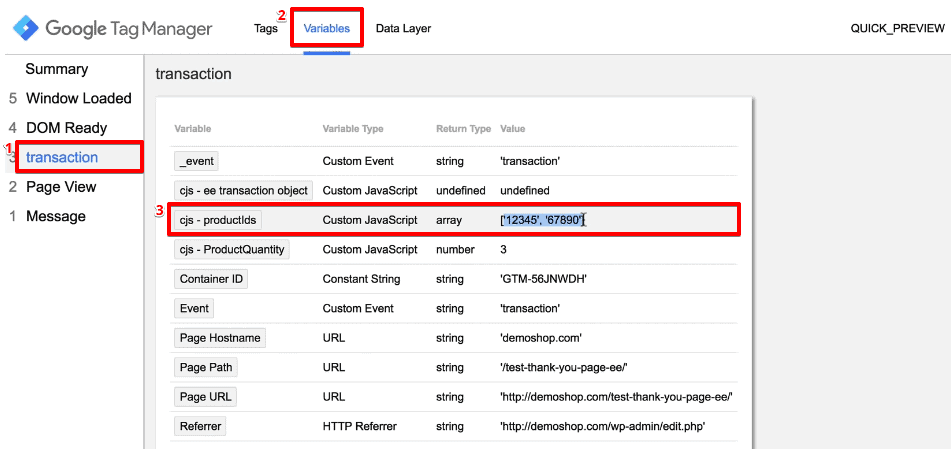
Task: Click the cjs - ProductQuantity variable
Action: pyautogui.click(x=232, y=249)
